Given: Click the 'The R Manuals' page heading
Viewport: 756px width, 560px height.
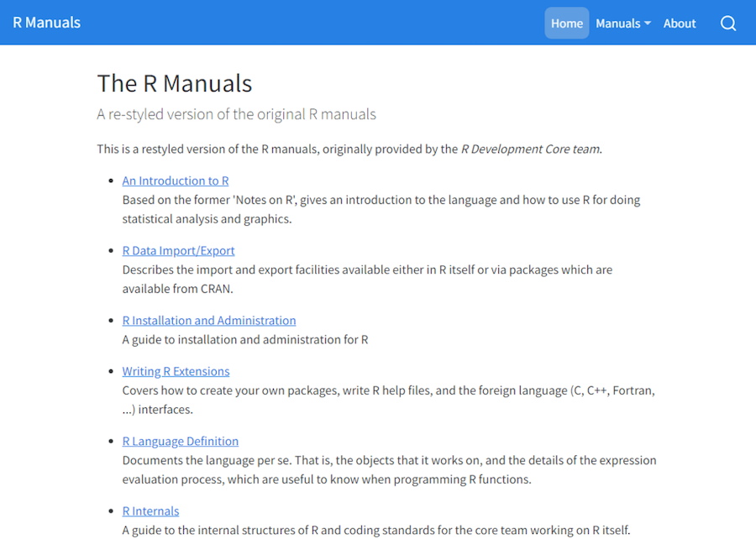Looking at the screenshot, I should pyautogui.click(x=175, y=83).
